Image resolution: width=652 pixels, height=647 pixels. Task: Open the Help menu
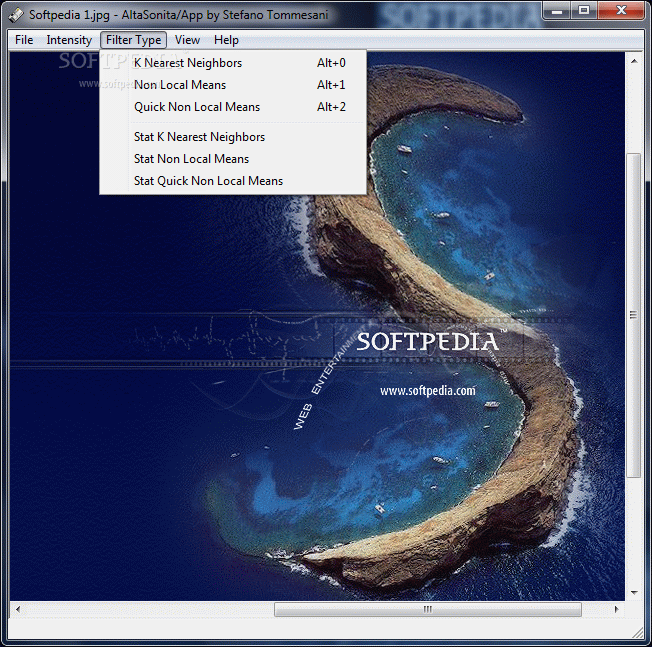pos(226,40)
